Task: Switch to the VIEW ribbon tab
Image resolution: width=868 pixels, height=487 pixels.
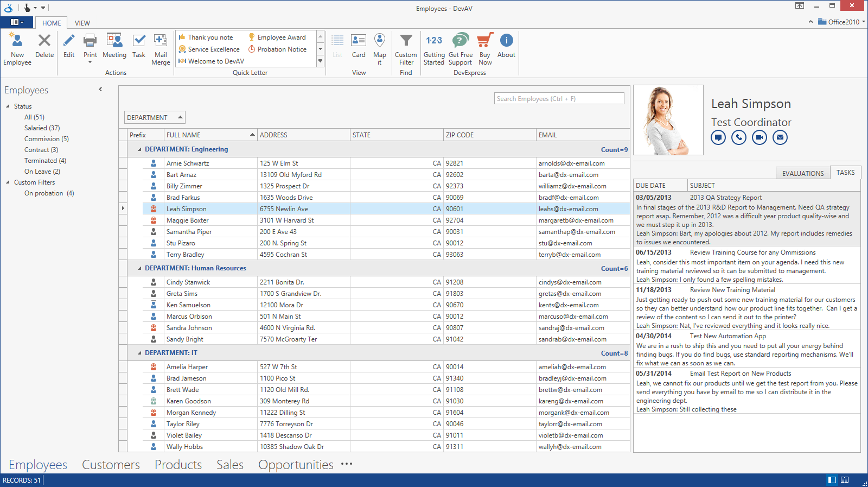Action: click(x=82, y=23)
